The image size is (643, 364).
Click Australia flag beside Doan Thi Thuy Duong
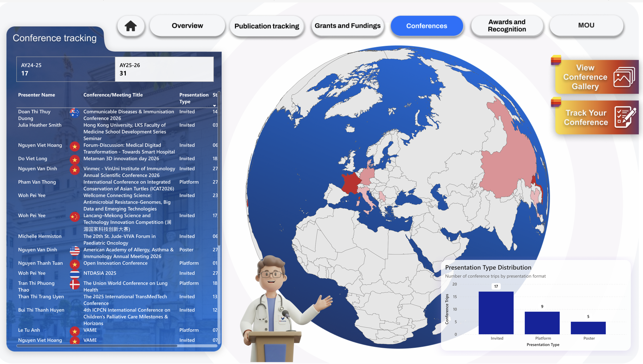(x=74, y=113)
